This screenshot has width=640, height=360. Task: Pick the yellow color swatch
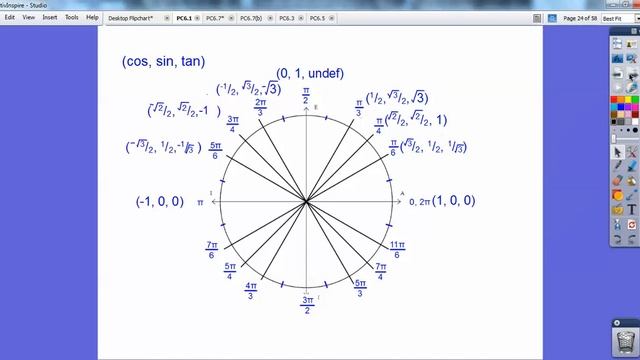click(x=628, y=99)
